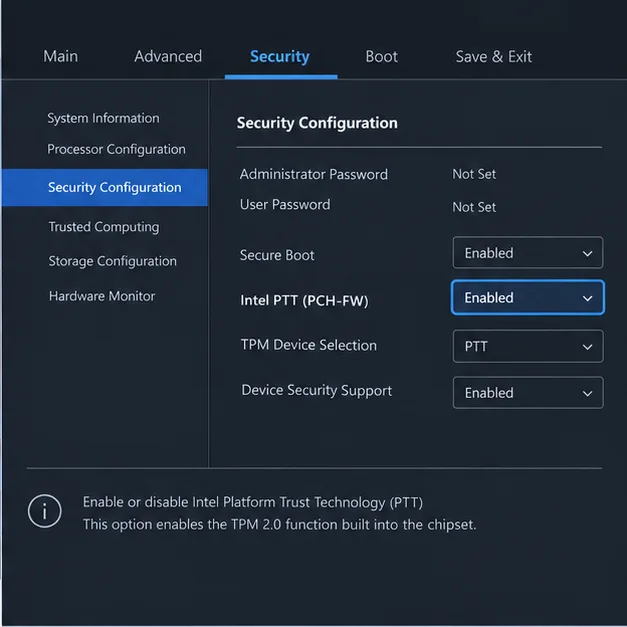Image resolution: width=627 pixels, height=627 pixels.
Task: Open the Device Security Support dropdown
Action: [x=528, y=393]
